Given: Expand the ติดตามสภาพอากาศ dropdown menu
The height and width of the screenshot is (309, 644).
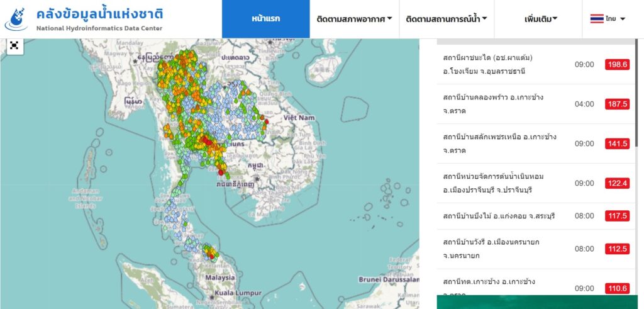Looking at the screenshot, I should tap(354, 19).
